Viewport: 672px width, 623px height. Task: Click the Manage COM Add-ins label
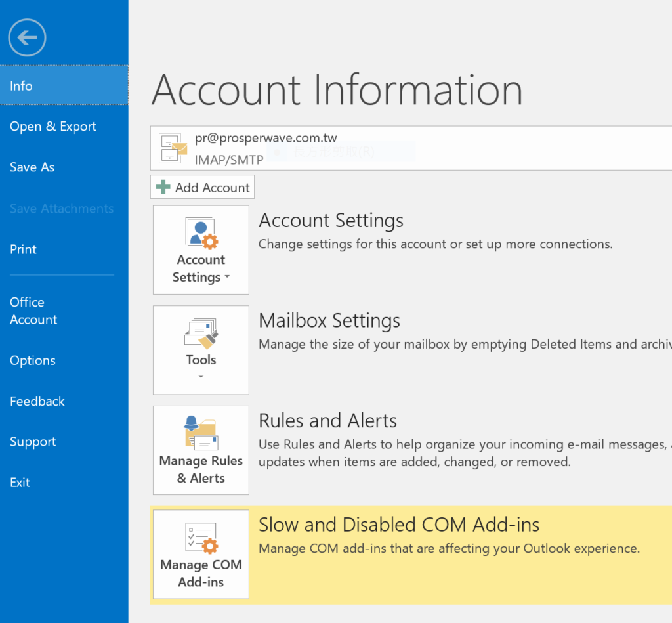pos(201,573)
